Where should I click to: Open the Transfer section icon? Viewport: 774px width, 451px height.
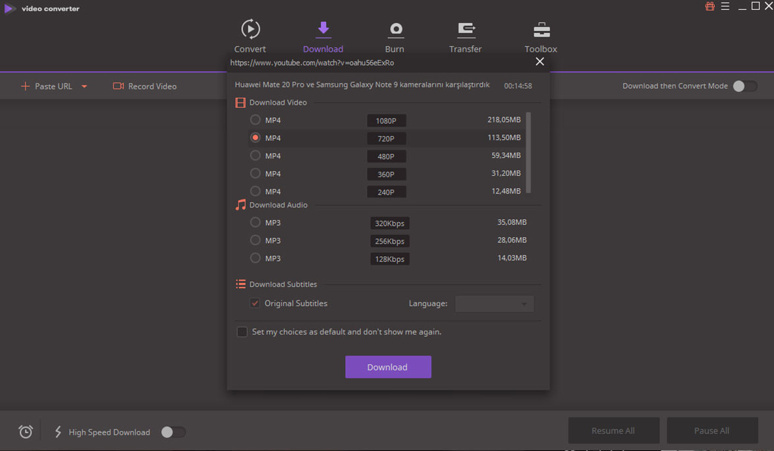point(465,30)
